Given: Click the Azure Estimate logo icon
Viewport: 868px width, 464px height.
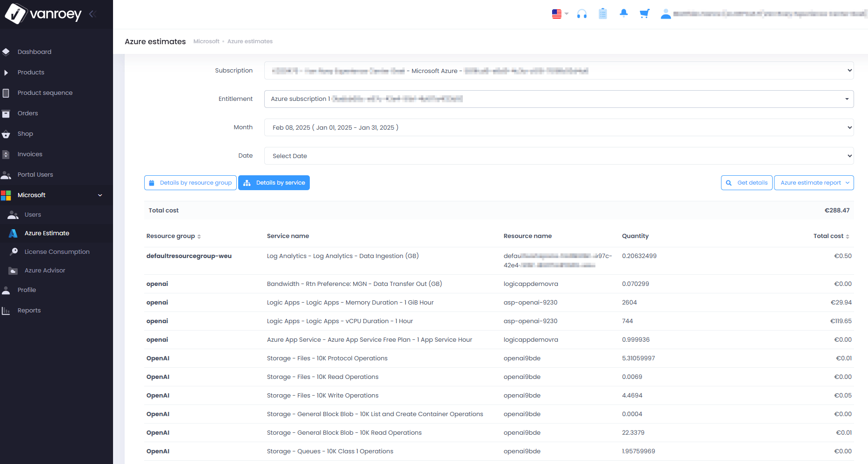Looking at the screenshot, I should 13,233.
